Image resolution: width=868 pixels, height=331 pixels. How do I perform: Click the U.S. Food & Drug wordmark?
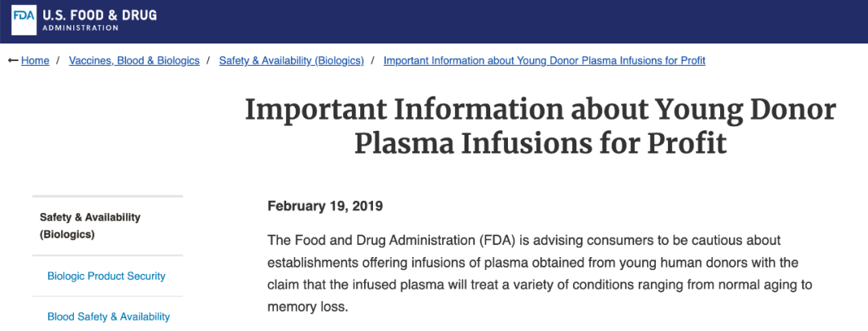click(x=100, y=15)
